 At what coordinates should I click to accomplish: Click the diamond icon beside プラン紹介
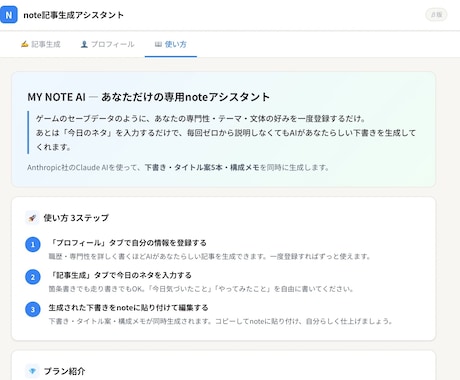point(32,371)
